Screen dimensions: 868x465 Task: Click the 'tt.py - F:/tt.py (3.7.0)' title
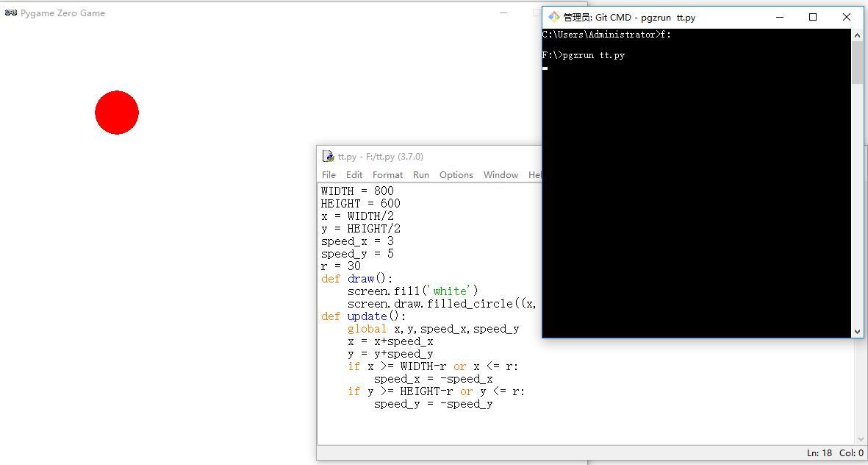[380, 156]
